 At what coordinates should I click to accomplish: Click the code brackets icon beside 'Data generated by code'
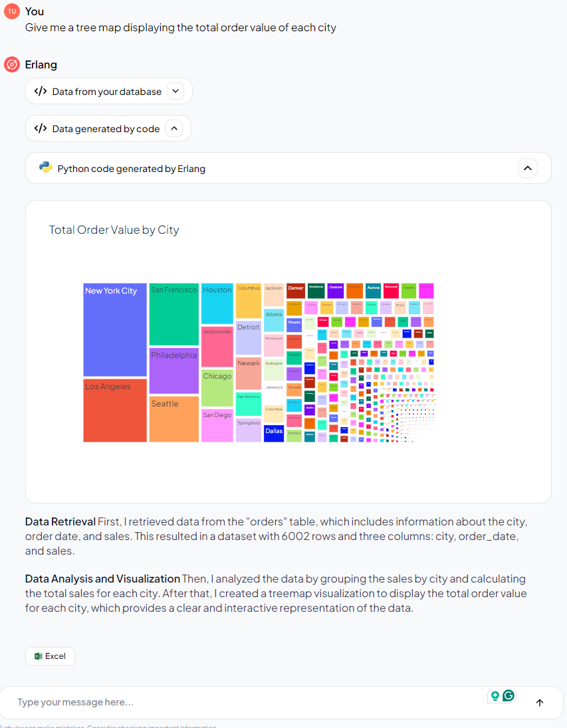click(x=41, y=129)
